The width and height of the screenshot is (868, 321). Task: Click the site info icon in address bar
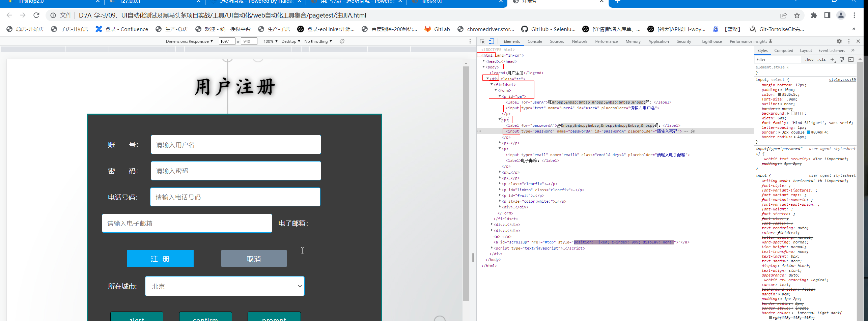point(53,16)
